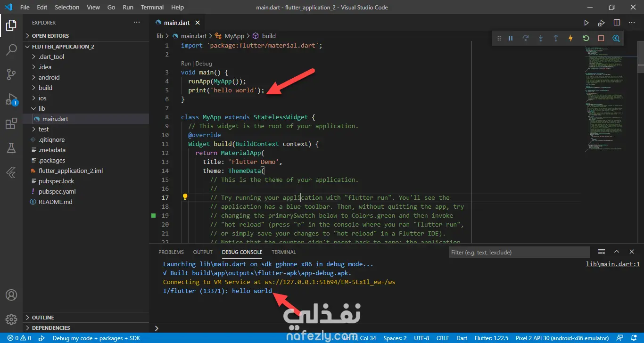Stop debugging with the red square
The width and height of the screenshot is (644, 343).
[x=601, y=38]
